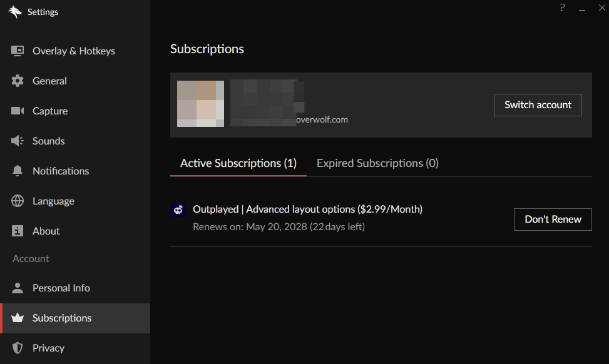Open help via the question mark icon

pyautogui.click(x=562, y=8)
